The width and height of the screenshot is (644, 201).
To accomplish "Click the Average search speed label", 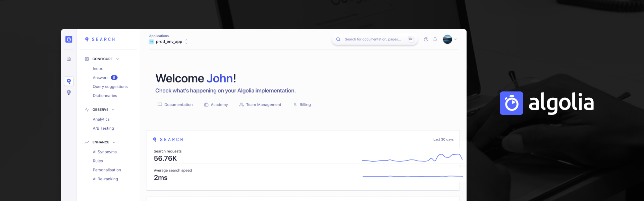I will coord(173,171).
